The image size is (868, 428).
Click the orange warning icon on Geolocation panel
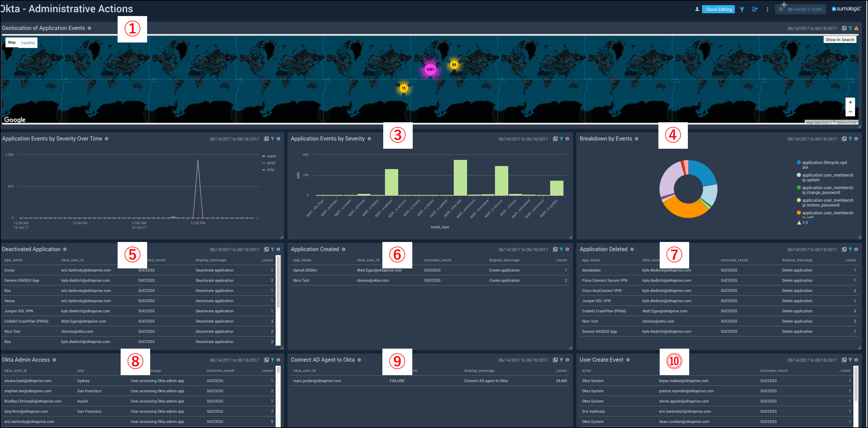point(856,28)
